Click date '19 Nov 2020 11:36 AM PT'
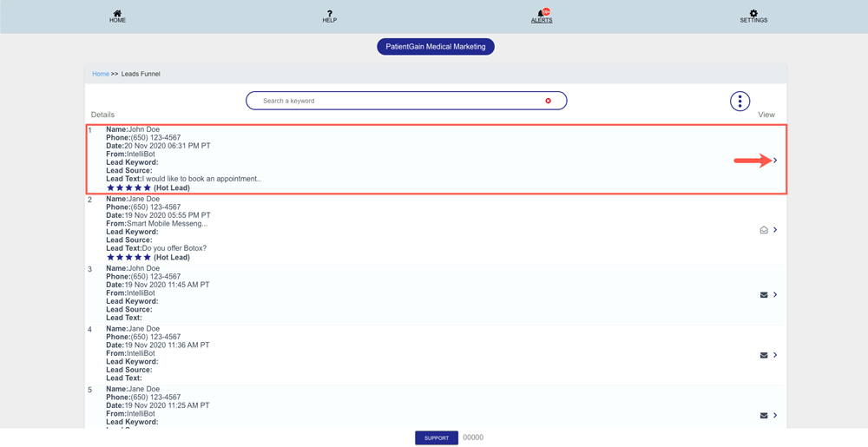Image resolution: width=868 pixels, height=447 pixels. click(x=167, y=345)
